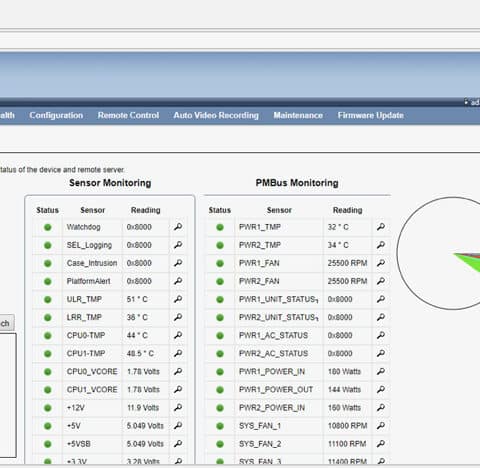Open magnifier details for SEL_Logging sensor
480x468 pixels.
178,245
